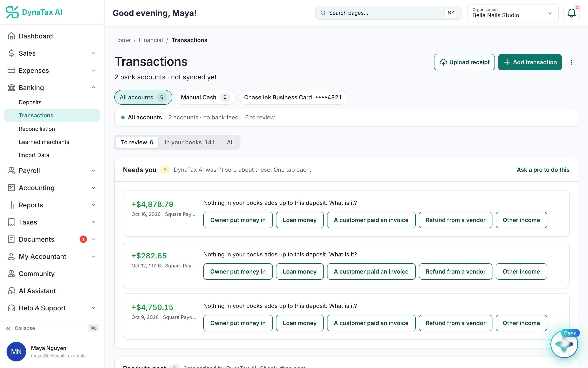Choose Refund from a vendor for +$4,878.79
This screenshot has height=368, width=588.
point(455,220)
